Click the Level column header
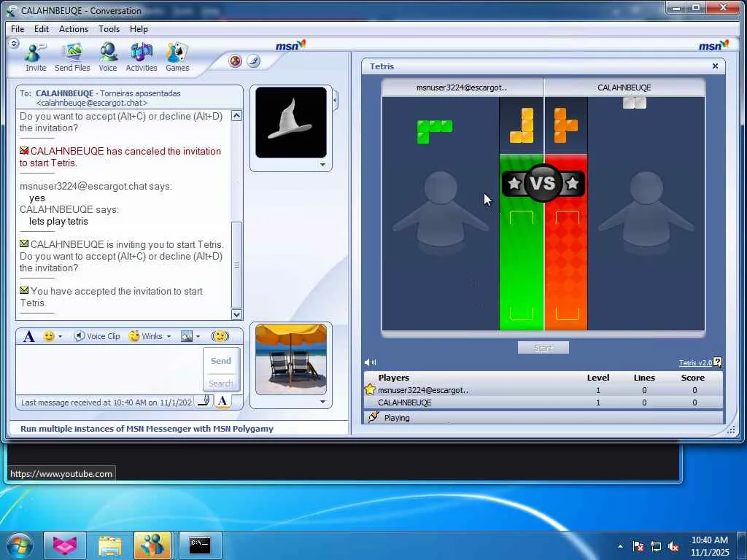Image resolution: width=747 pixels, height=560 pixels. coord(598,378)
